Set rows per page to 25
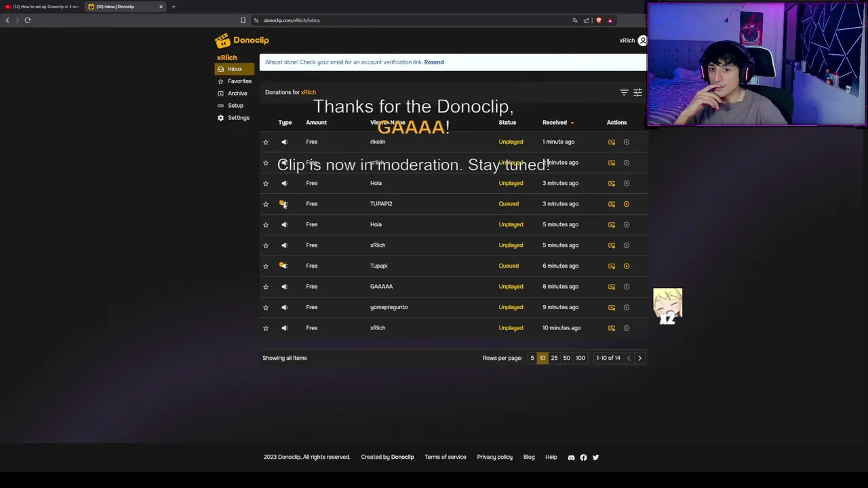This screenshot has height=488, width=868. point(554,358)
